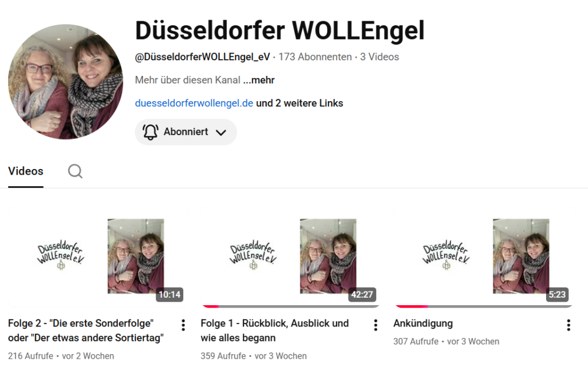The image size is (588, 373).
Task: Open the Ankündigung video title
Action: 423,324
